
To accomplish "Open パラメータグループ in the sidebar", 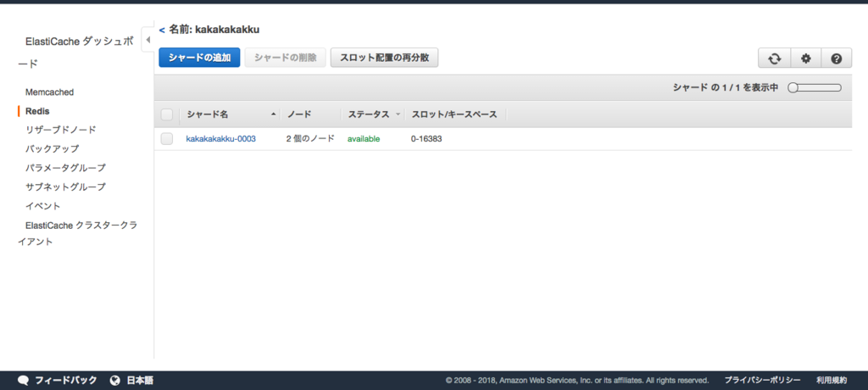I will tap(65, 167).
